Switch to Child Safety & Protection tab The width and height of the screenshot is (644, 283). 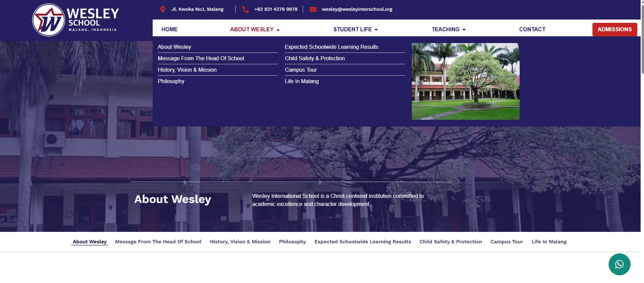(451, 242)
